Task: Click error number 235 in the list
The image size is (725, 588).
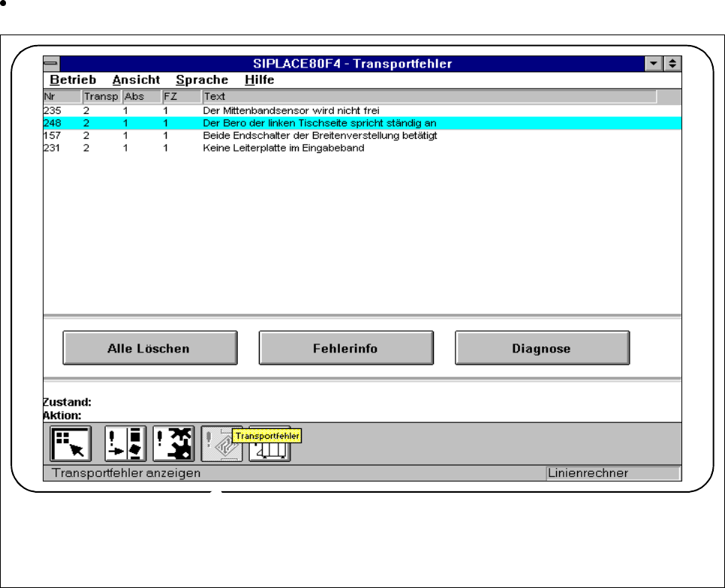Action: coord(53,111)
